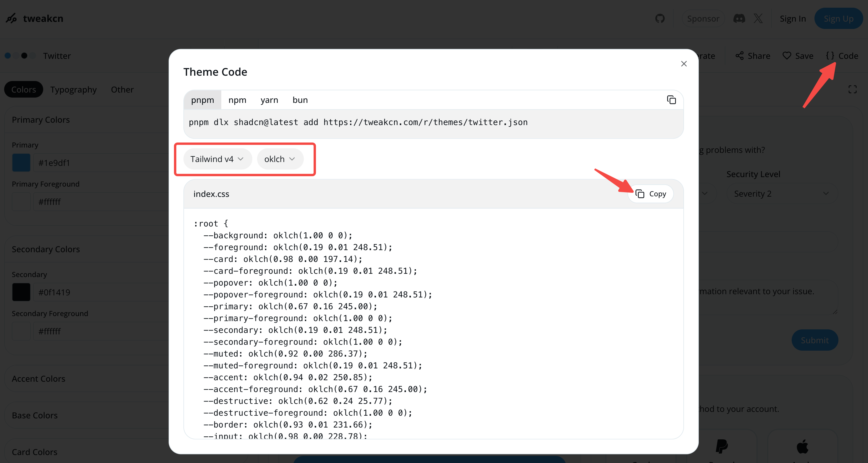Screen dimensions: 868x463
Task: Select the yarn tab
Action: coord(269,100)
